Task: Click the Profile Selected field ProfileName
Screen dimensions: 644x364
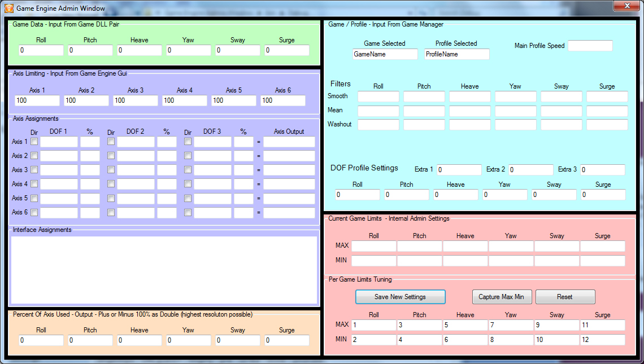Action: point(456,54)
